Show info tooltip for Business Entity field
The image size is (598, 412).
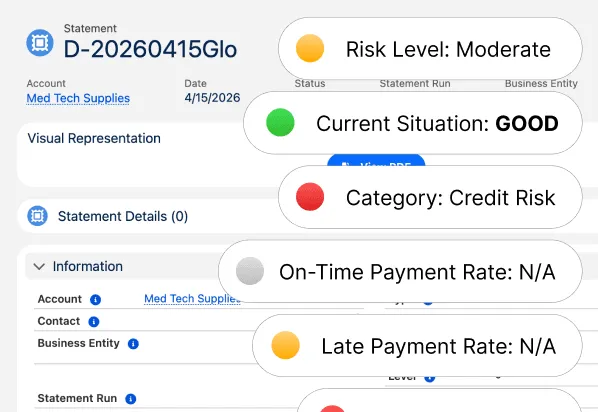point(133,344)
